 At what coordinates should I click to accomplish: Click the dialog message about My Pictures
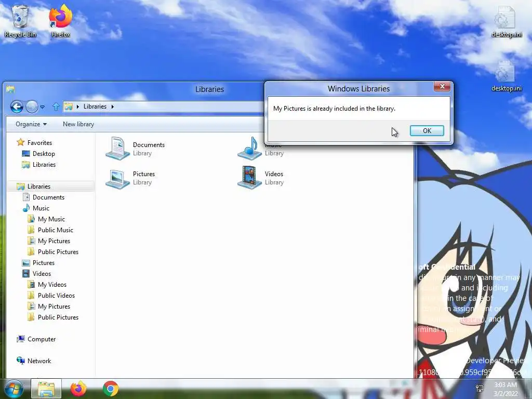pos(334,109)
